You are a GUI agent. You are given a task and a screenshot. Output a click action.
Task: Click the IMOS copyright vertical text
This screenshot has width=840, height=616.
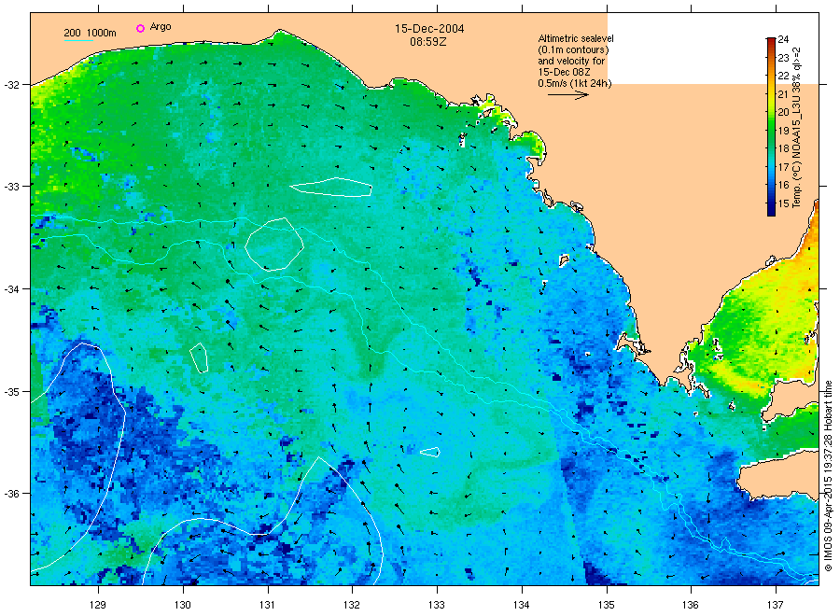click(828, 476)
